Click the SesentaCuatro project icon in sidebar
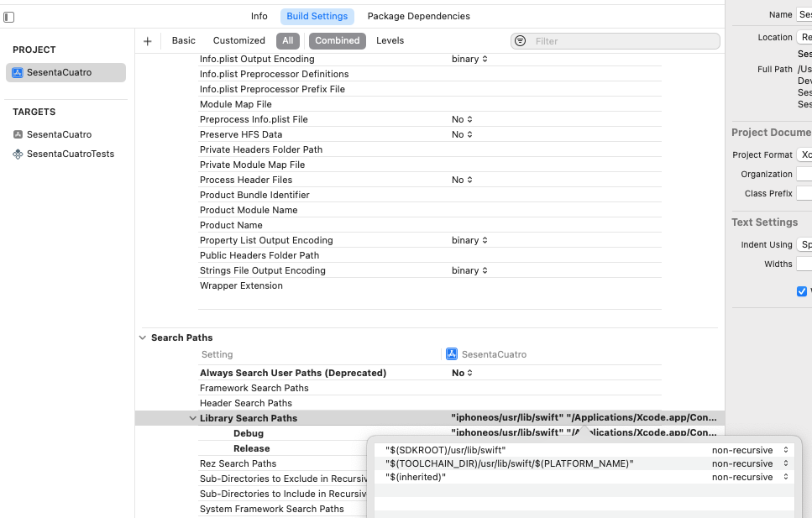812x518 pixels. 18,72
